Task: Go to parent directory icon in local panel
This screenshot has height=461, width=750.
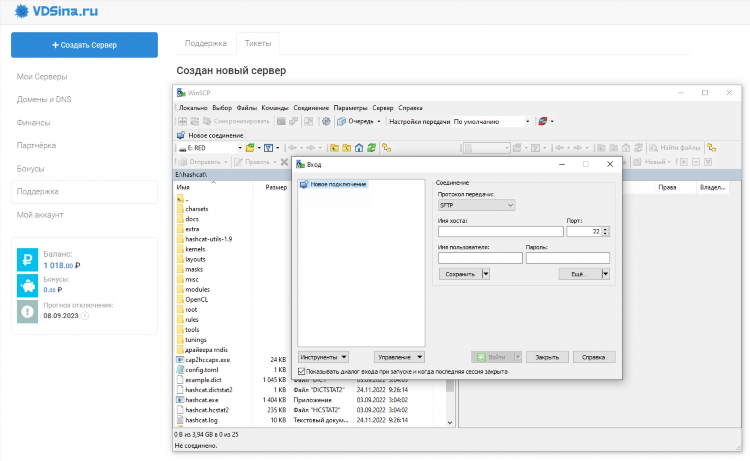Action: tap(334, 148)
